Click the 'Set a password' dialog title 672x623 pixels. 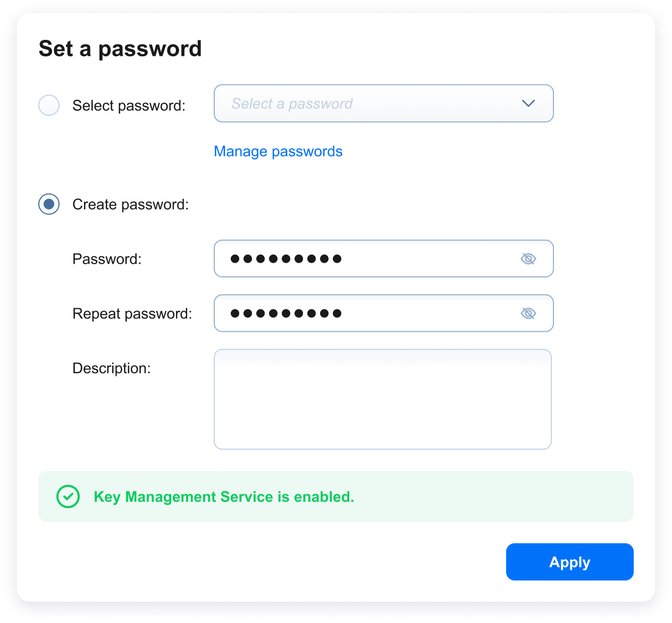tap(120, 48)
